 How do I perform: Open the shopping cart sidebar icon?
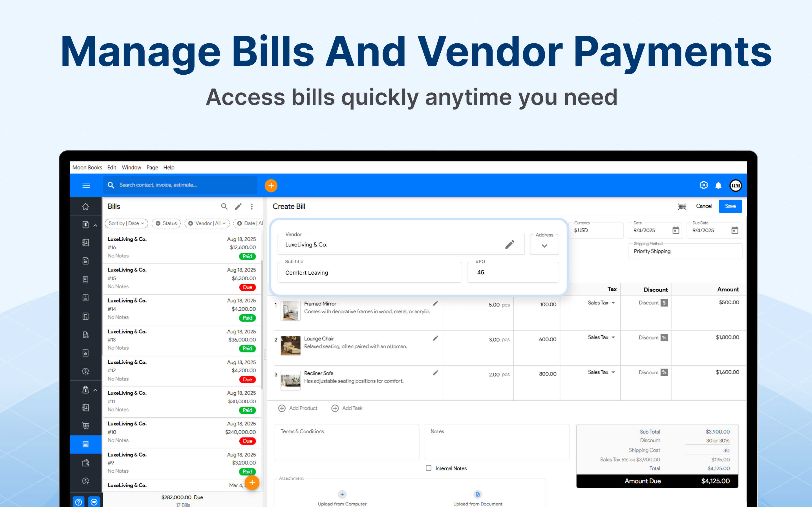[85, 426]
